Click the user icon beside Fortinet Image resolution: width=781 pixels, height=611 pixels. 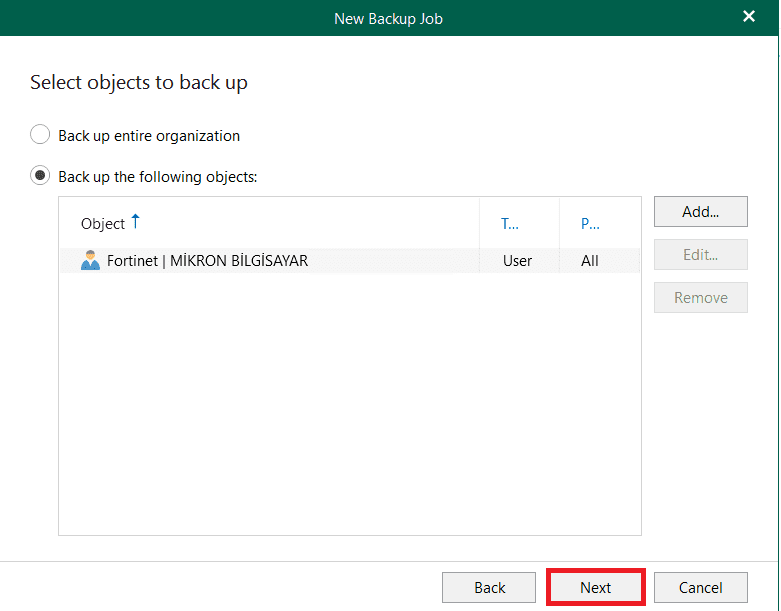[x=90, y=260]
